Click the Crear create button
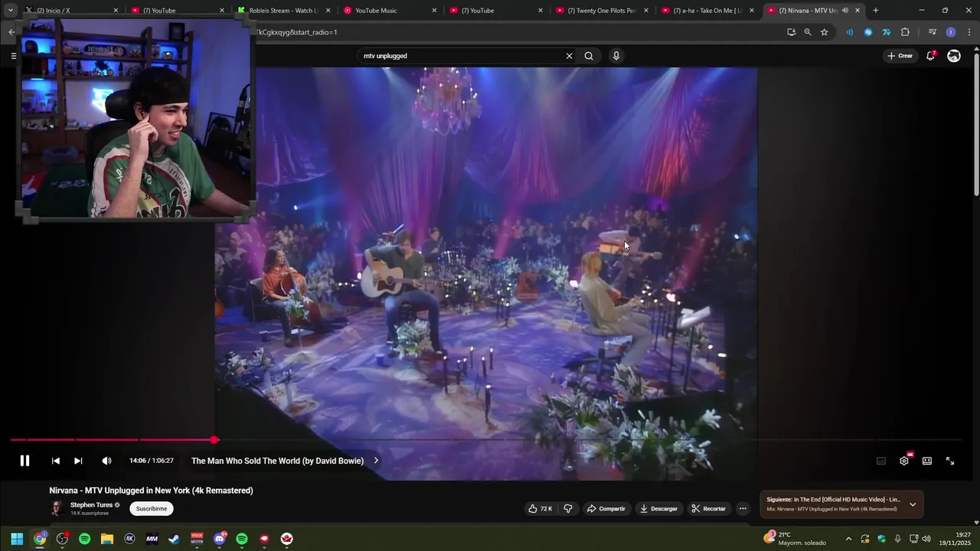This screenshot has height=551, width=980. 900,56
